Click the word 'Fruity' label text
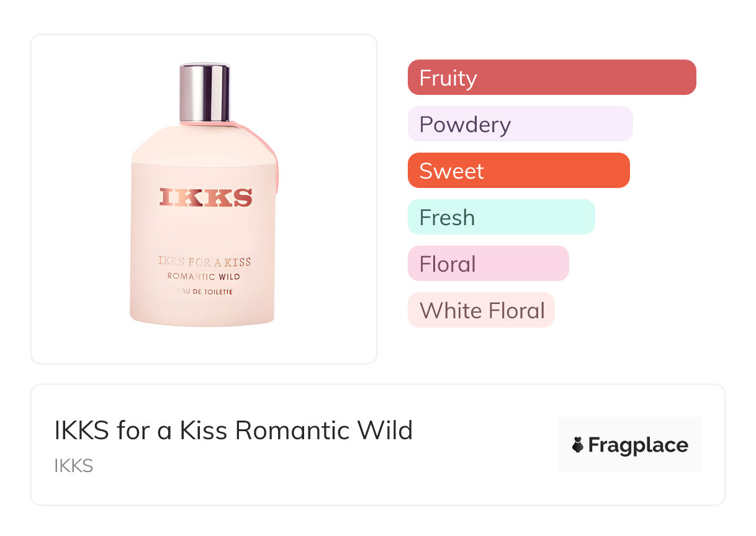The height and width of the screenshot is (536, 756). click(448, 78)
